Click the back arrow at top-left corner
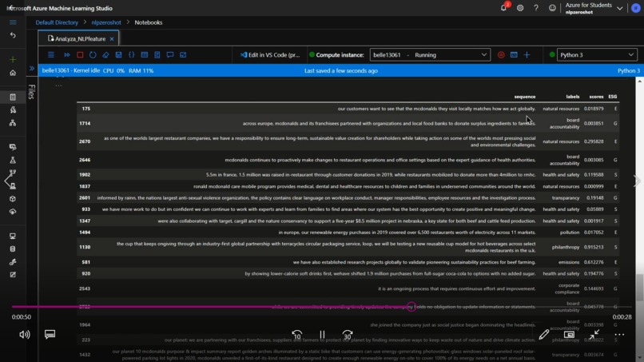This screenshot has width=644, height=362. pos(11,7)
